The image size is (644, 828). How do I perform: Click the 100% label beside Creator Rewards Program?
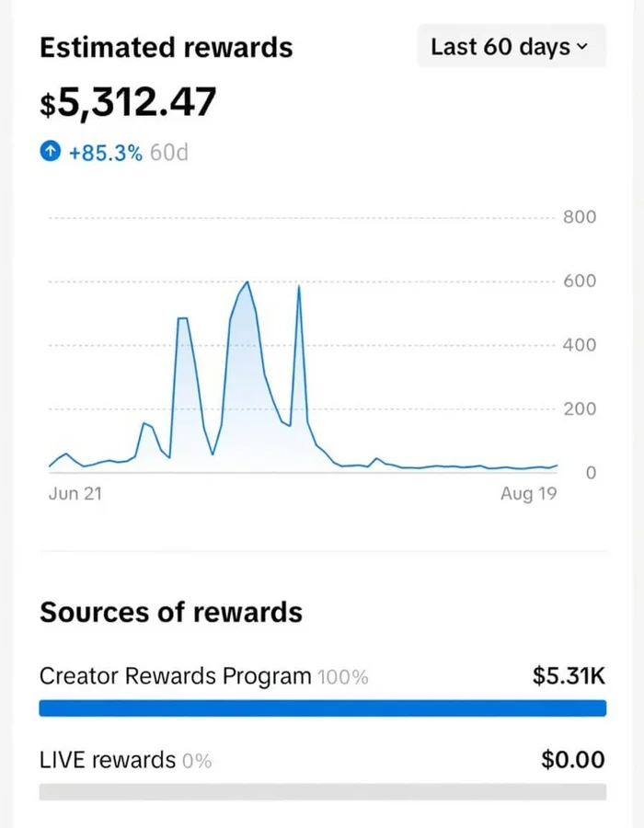[x=343, y=677]
